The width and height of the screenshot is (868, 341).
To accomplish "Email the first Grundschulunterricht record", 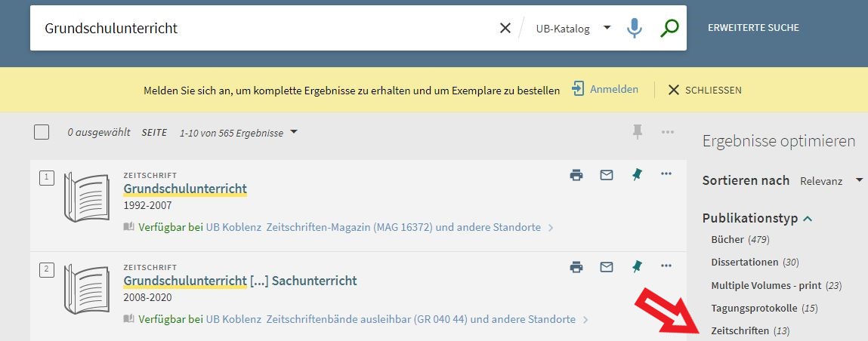I will (x=607, y=174).
